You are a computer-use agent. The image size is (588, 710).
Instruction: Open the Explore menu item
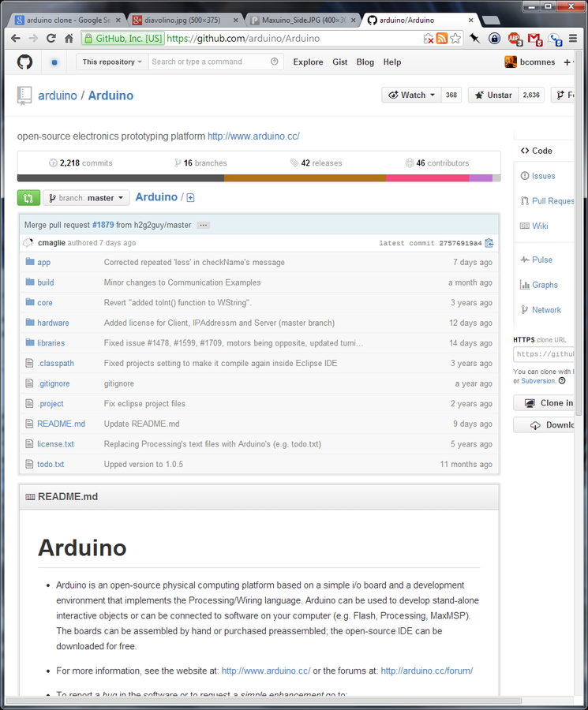[x=308, y=62]
